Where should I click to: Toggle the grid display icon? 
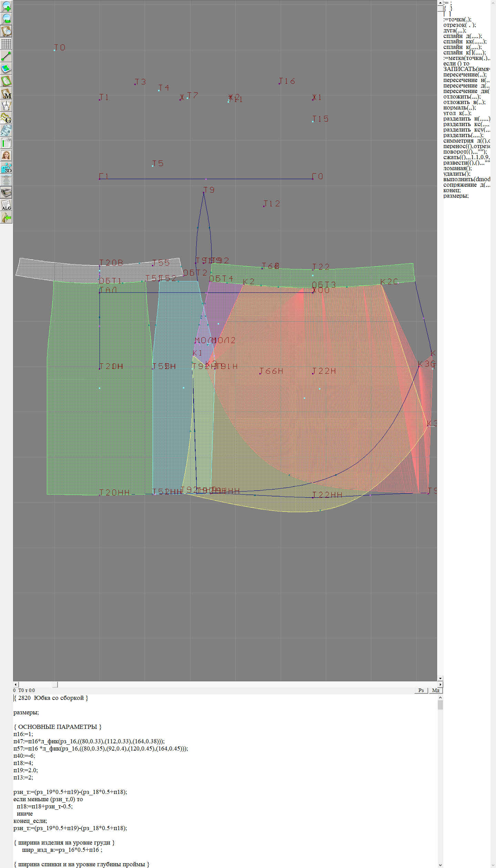(6, 44)
